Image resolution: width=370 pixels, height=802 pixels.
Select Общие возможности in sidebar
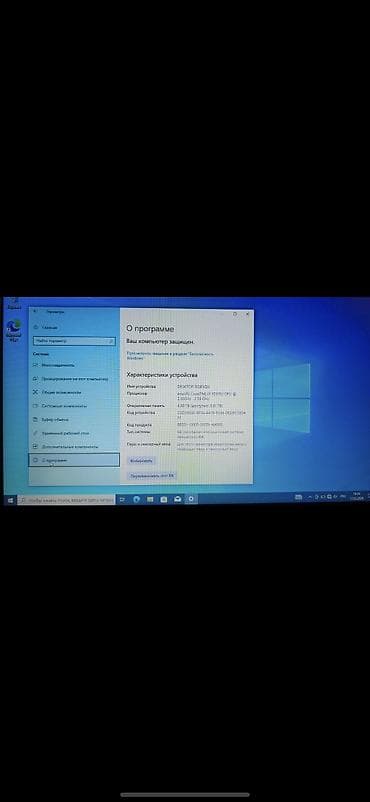pos(74,392)
